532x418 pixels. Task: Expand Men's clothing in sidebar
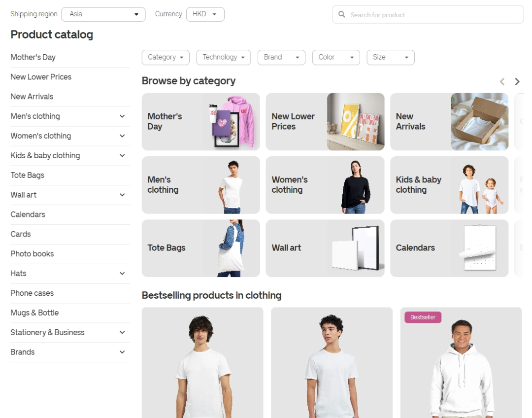point(122,116)
